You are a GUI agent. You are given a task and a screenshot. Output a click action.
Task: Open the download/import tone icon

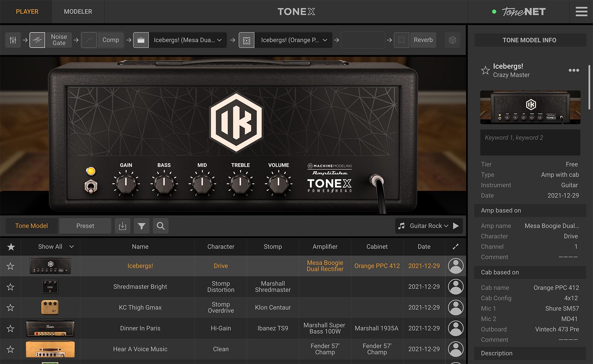pos(122,226)
